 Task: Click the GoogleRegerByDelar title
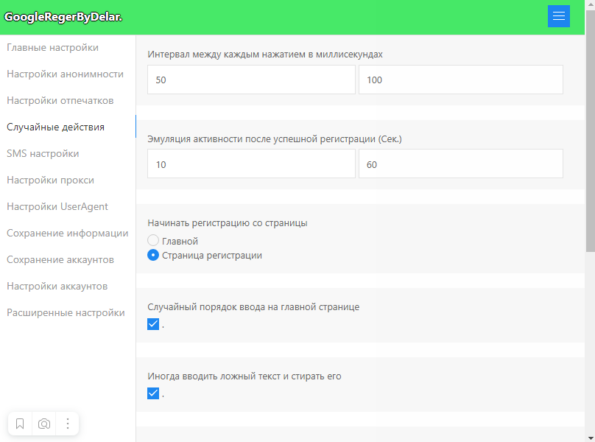tap(63, 17)
